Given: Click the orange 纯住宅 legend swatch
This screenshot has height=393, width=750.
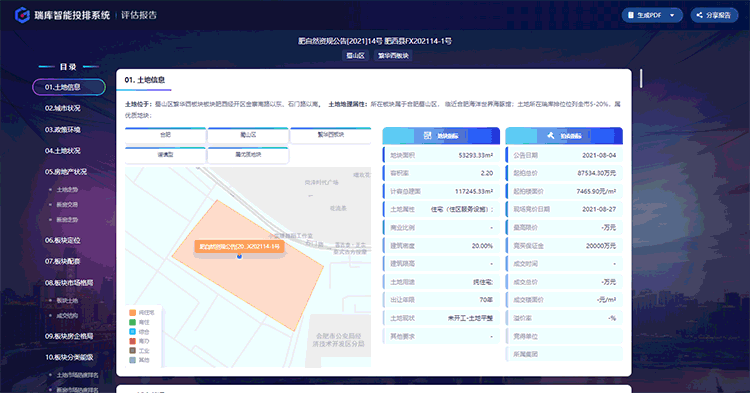Looking at the screenshot, I should pyautogui.click(x=132, y=313).
